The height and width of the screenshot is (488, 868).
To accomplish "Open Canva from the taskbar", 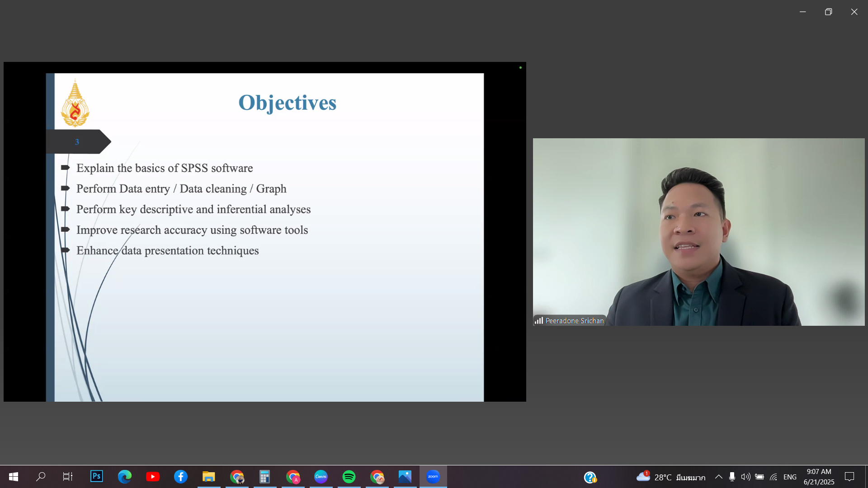I will click(x=321, y=477).
